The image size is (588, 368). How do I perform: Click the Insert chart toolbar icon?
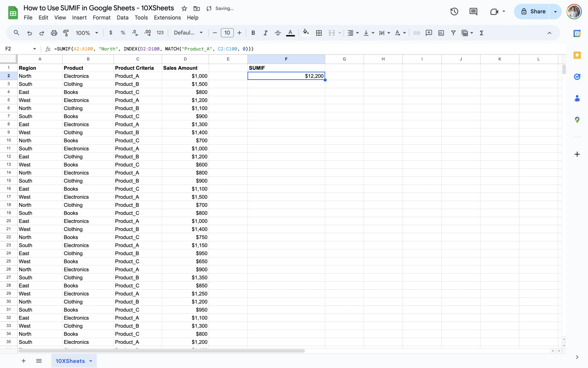pyautogui.click(x=441, y=33)
